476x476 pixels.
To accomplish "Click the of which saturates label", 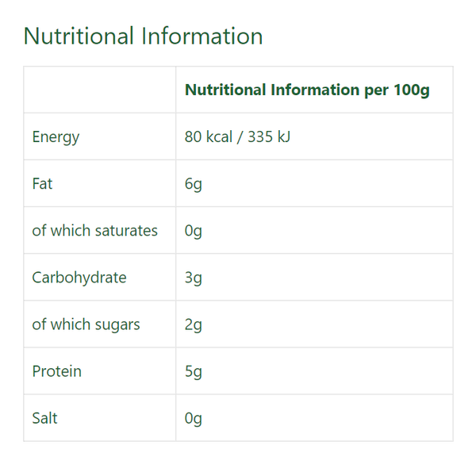I will pos(95,230).
